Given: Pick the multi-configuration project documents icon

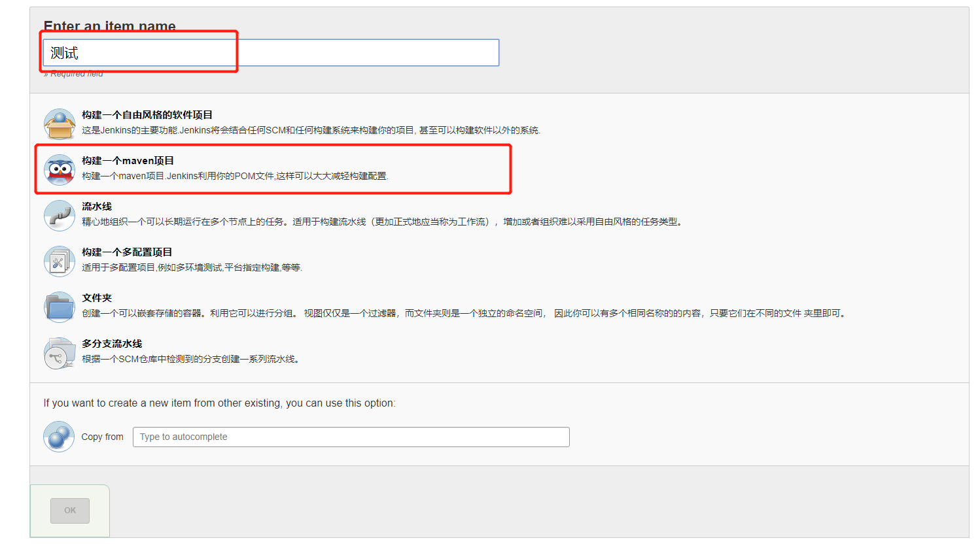Looking at the screenshot, I should [x=60, y=261].
